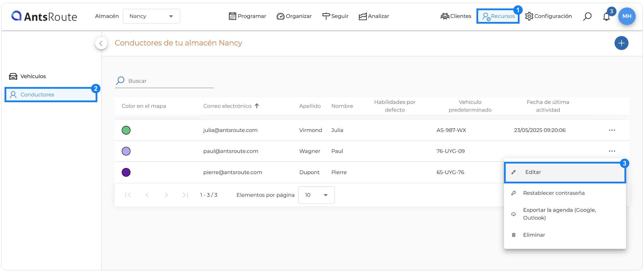Click Paul's lavender map color swatch
Viewport: 644px width, 273px height.
click(x=126, y=151)
